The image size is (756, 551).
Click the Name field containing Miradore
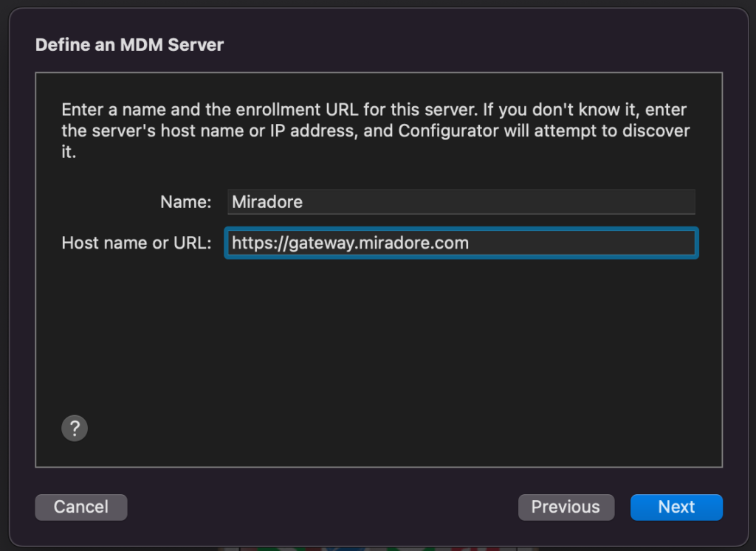461,201
